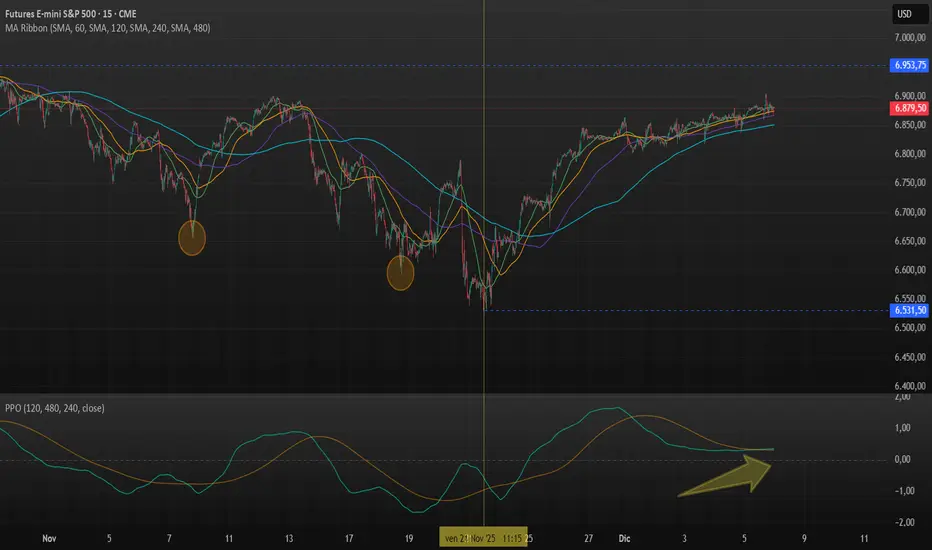Click the 6.700,00 level on price scale
Screen dimensions: 932x550
pyautogui.click(x=909, y=212)
